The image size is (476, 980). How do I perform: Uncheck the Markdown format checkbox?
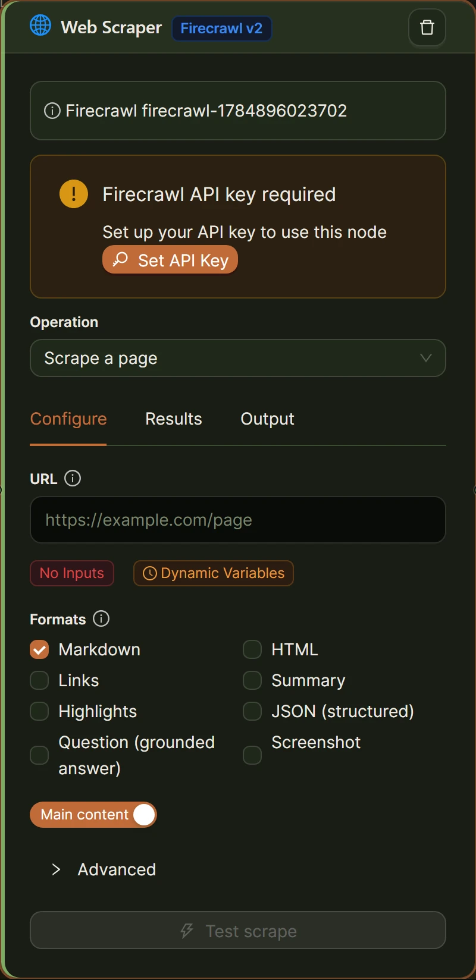[x=39, y=649]
